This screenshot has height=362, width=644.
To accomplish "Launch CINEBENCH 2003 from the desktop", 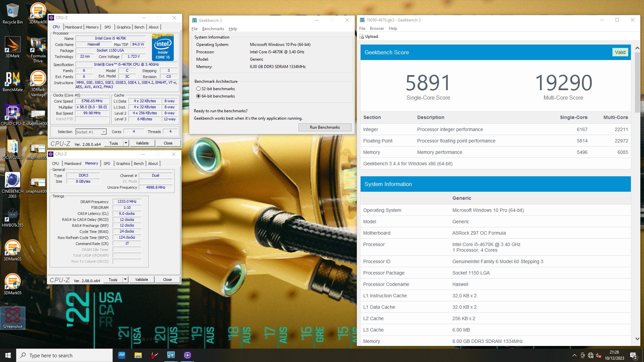I will coord(12,185).
